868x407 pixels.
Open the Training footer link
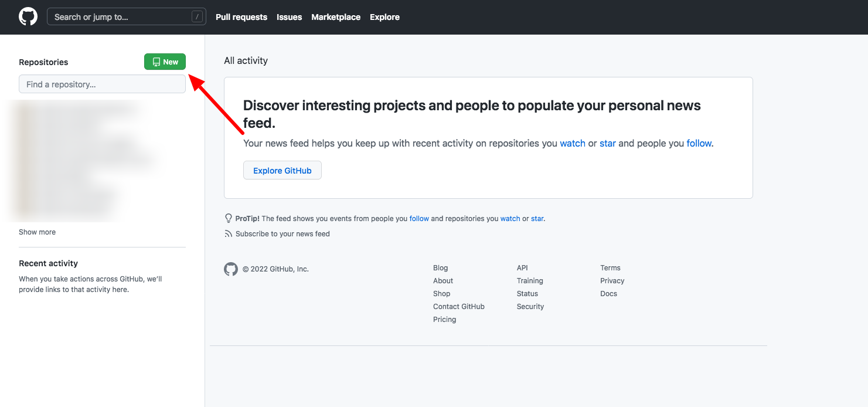(x=530, y=281)
